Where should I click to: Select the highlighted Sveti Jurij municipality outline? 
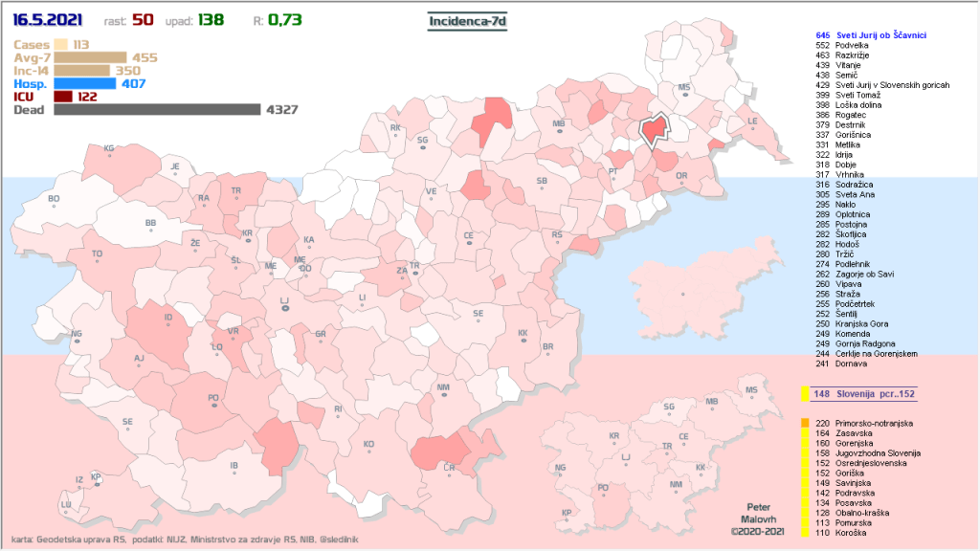[654, 130]
